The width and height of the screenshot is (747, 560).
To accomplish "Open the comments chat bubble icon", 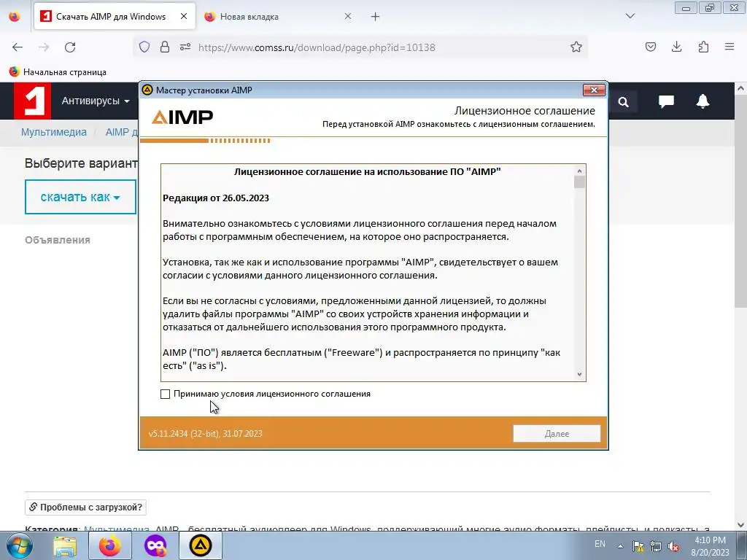I will coord(666,101).
